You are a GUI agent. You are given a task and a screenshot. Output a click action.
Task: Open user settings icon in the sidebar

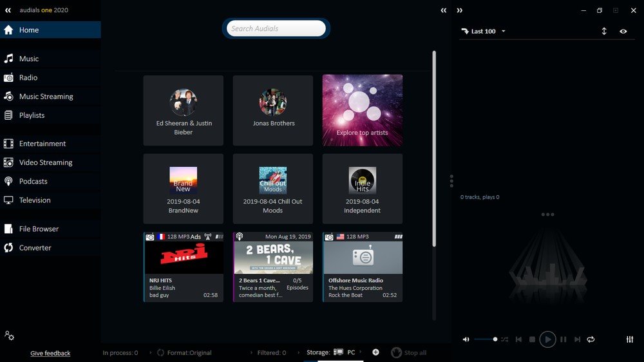click(x=9, y=336)
